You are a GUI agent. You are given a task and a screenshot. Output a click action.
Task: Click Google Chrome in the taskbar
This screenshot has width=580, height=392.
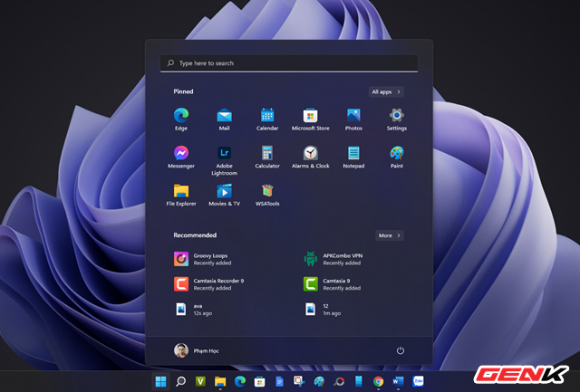pos(378,382)
